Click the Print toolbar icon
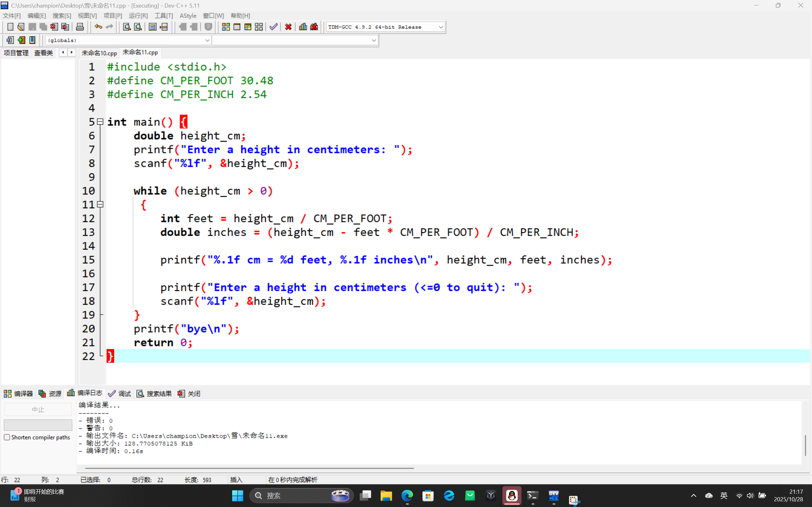The width and height of the screenshot is (812, 507). [x=80, y=27]
